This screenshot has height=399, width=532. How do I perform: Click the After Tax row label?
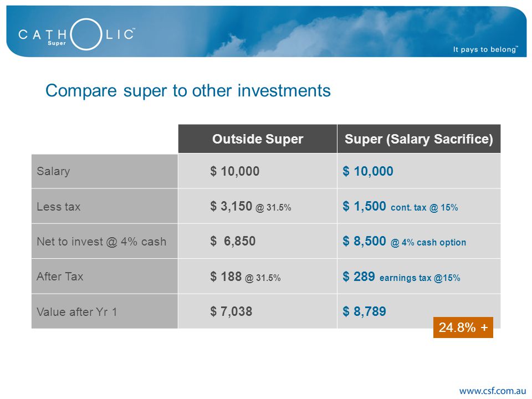[60, 277]
